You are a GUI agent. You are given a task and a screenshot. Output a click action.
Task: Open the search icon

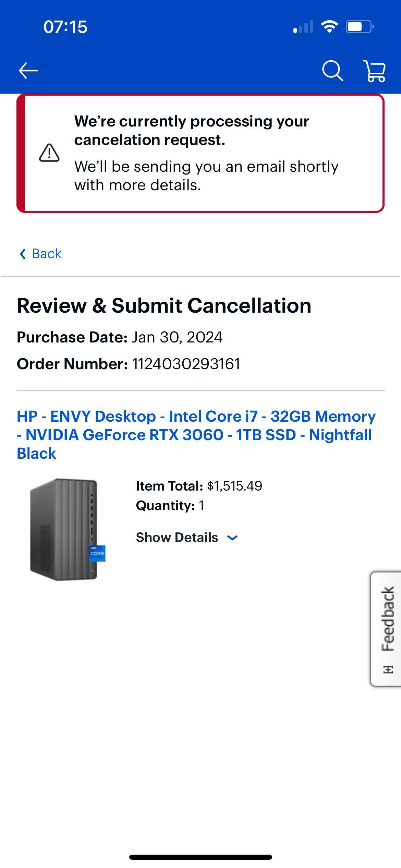(x=333, y=71)
